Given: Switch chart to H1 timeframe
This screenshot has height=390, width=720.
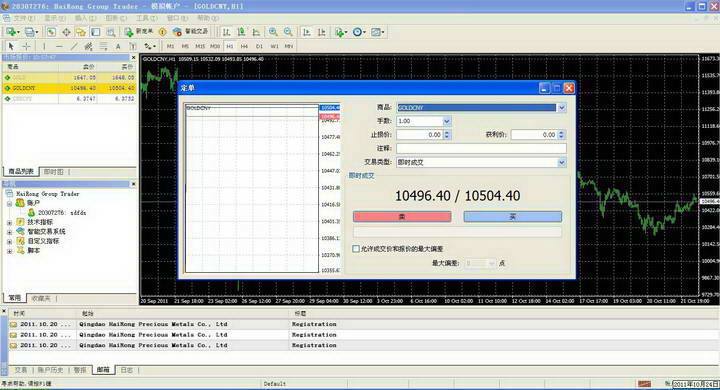Looking at the screenshot, I should (x=230, y=46).
